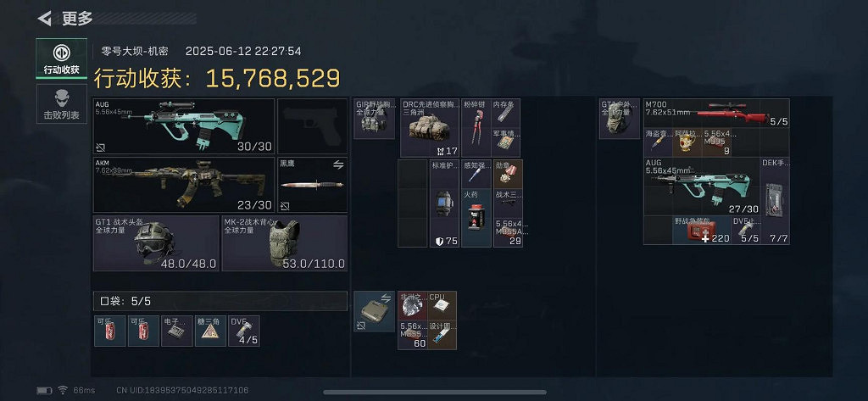Viewport: 868px width, 401px height.
Task: Select the 粉碎钳 crusher pliers item
Action: click(476, 128)
